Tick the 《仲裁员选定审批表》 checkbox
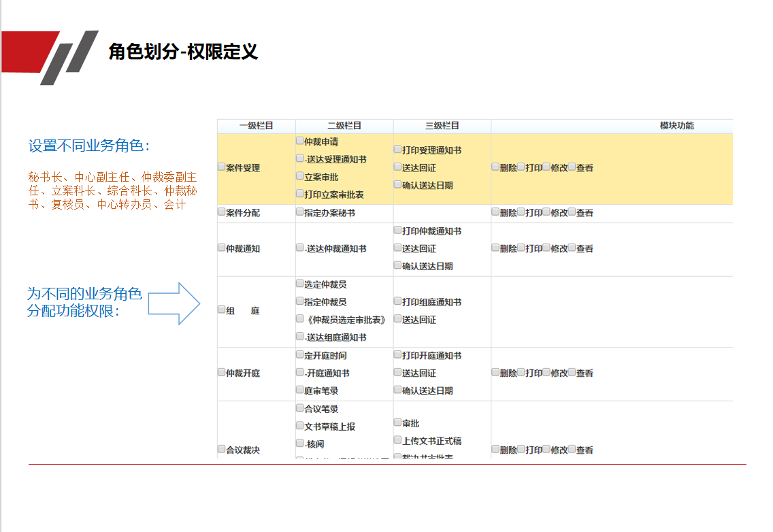Screen dimensions: 773x532 pos(300,318)
